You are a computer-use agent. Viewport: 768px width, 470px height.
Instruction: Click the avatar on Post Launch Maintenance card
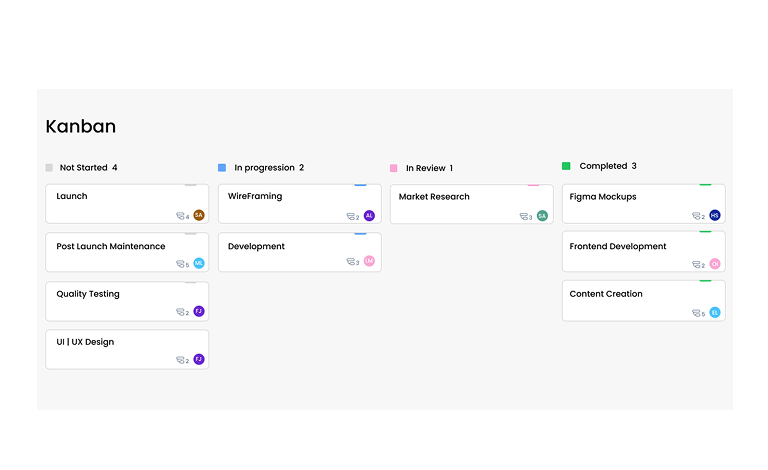pos(199,263)
